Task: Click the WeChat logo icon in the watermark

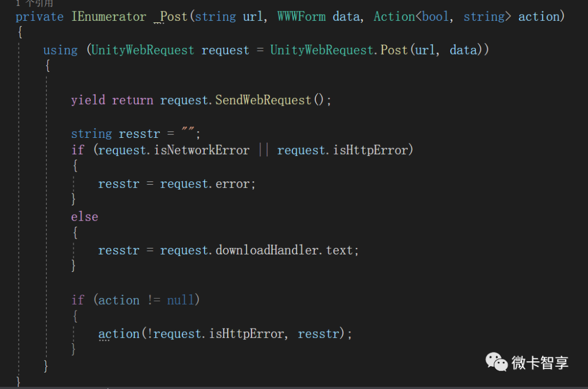Action: [497, 361]
